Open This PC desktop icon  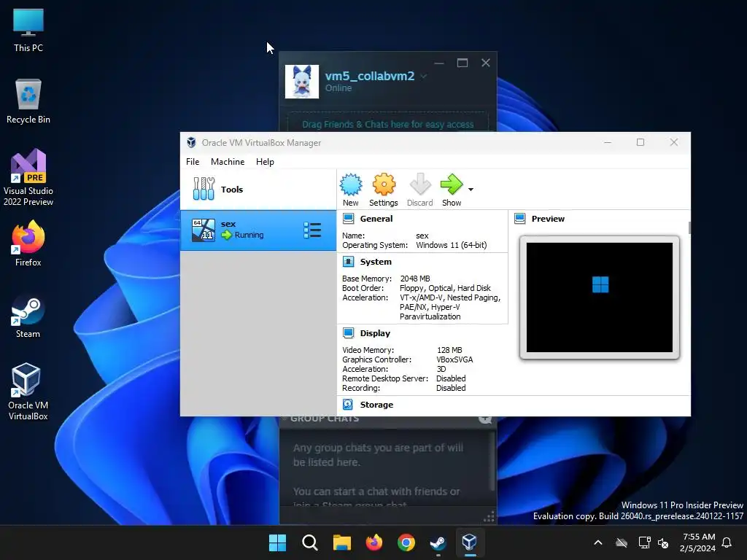coord(28,30)
